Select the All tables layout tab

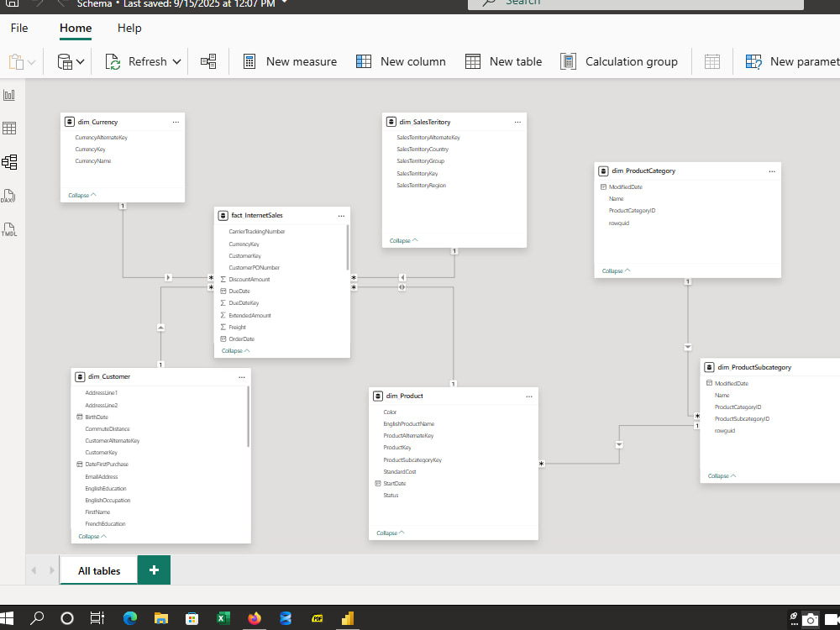pyautogui.click(x=99, y=570)
